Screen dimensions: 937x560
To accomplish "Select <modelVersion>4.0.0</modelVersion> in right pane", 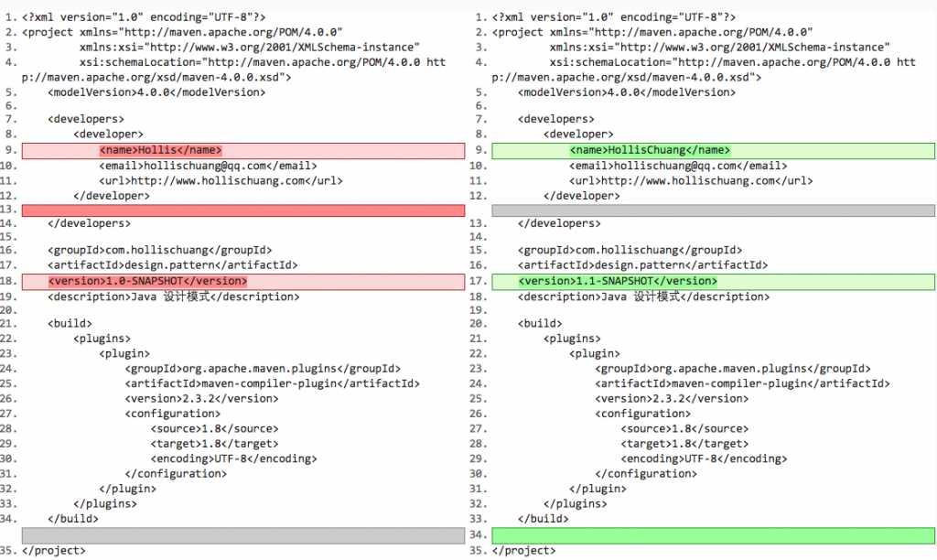I will [627, 92].
